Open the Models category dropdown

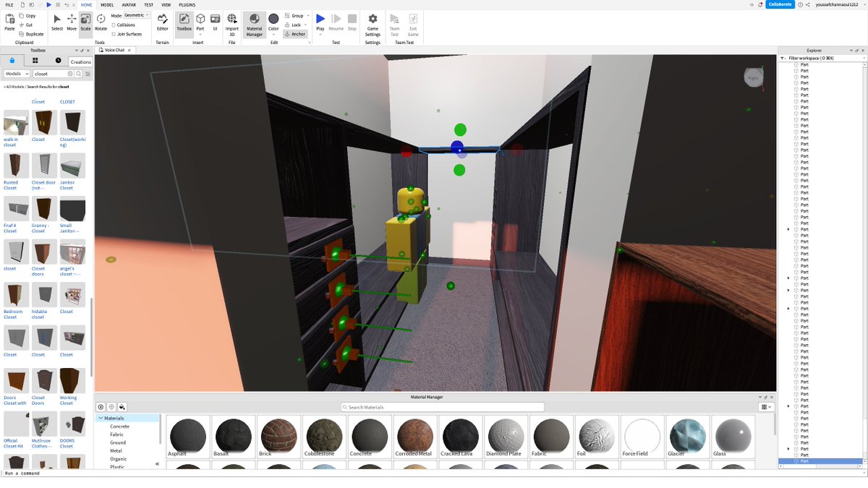tap(17, 74)
